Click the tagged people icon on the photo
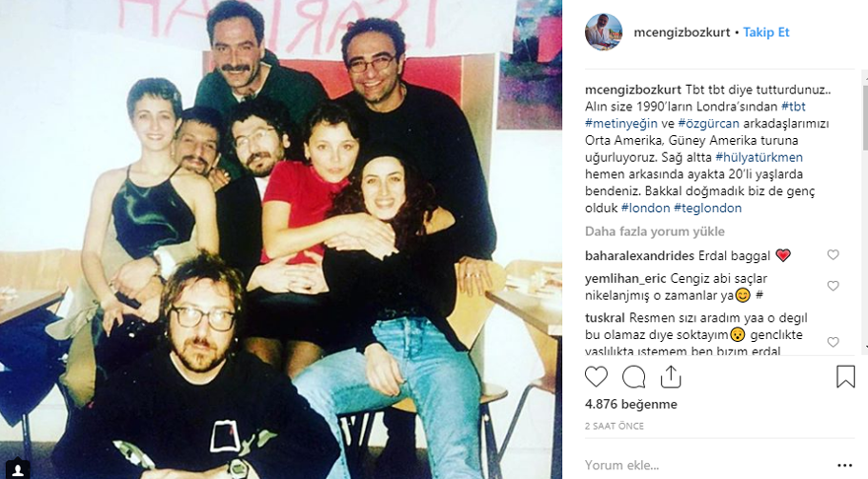Image resolution: width=868 pixels, height=479 pixels. pos(18,469)
